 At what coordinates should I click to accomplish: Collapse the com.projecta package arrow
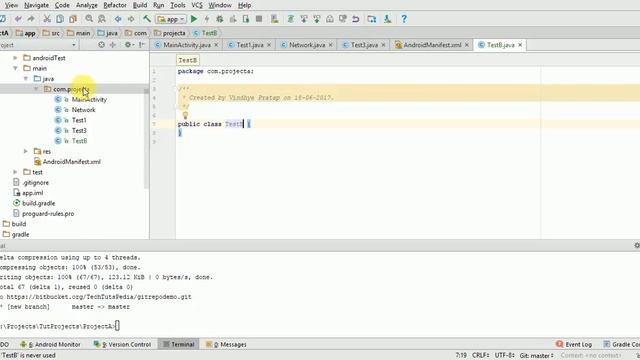point(36,89)
